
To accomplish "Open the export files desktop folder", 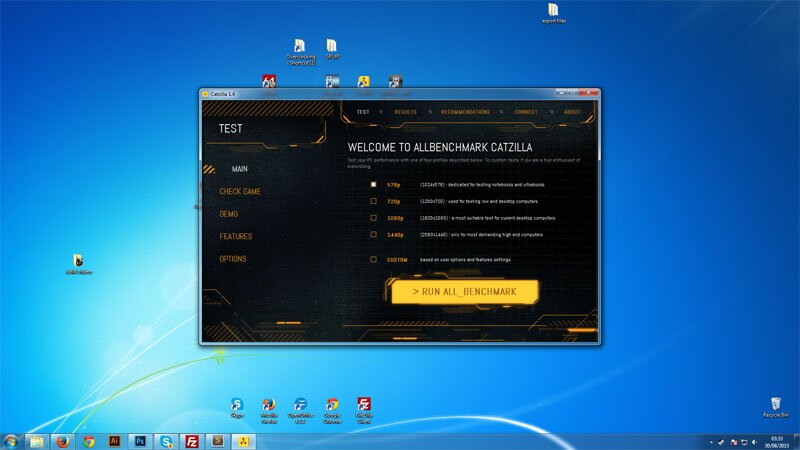I will tap(554, 13).
